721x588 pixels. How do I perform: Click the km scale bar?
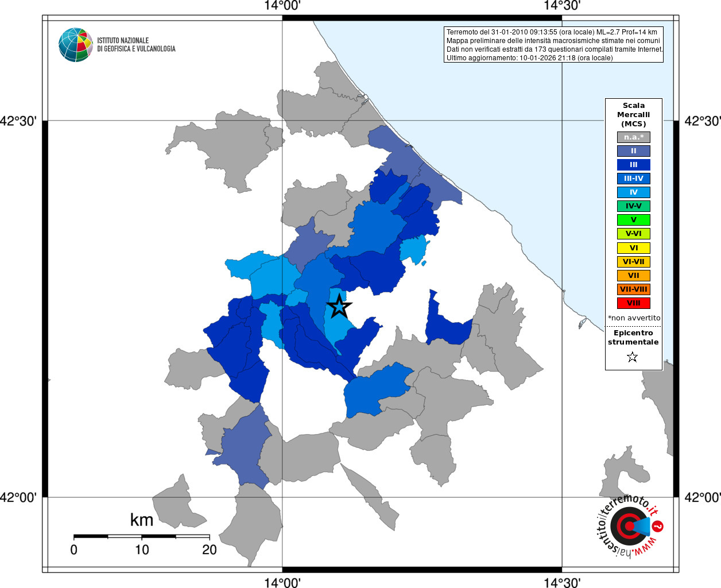pyautogui.click(x=142, y=536)
